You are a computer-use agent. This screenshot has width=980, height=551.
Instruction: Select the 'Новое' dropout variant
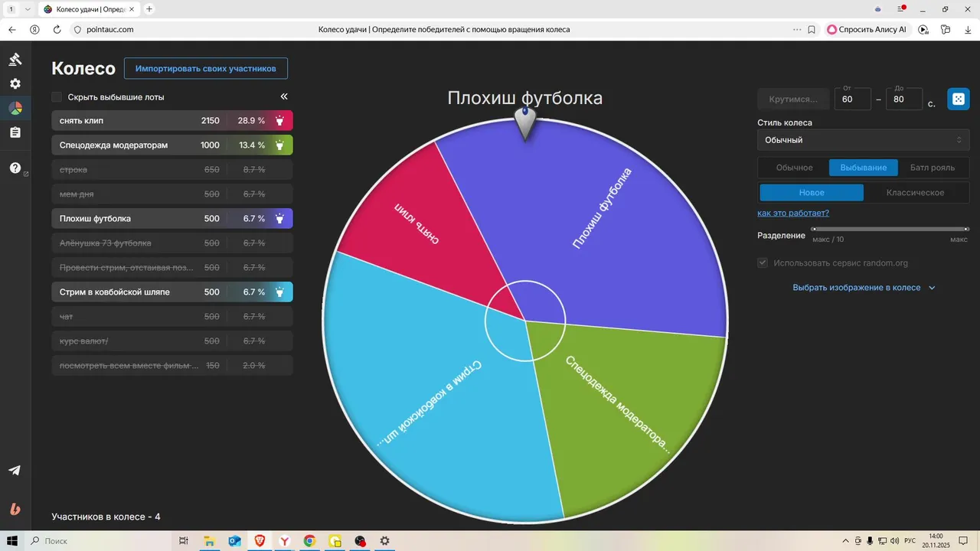pyautogui.click(x=812, y=193)
